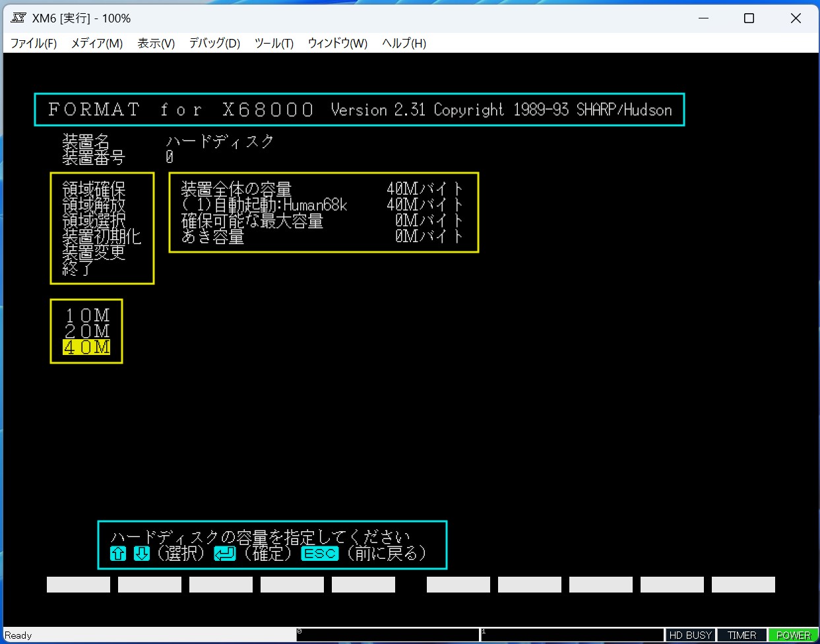820x644 pixels.
Task: Open the ウィンドウ(W) menu
Action: [338, 44]
